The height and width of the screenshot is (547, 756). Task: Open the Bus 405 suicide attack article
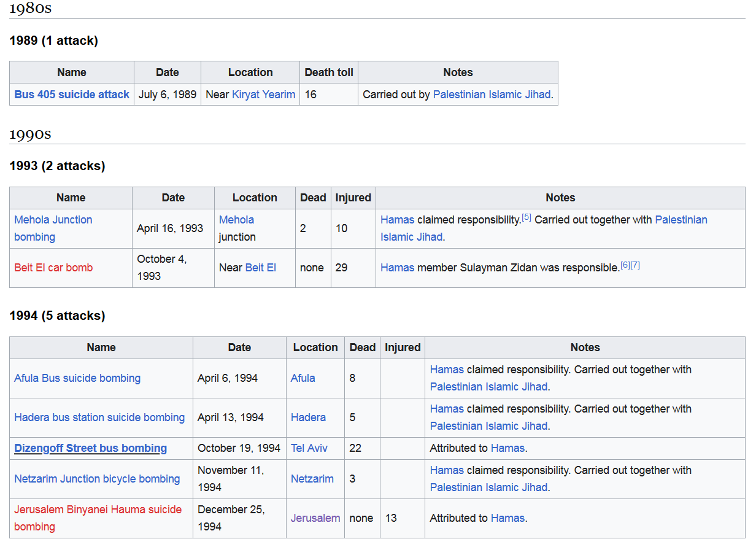72,95
